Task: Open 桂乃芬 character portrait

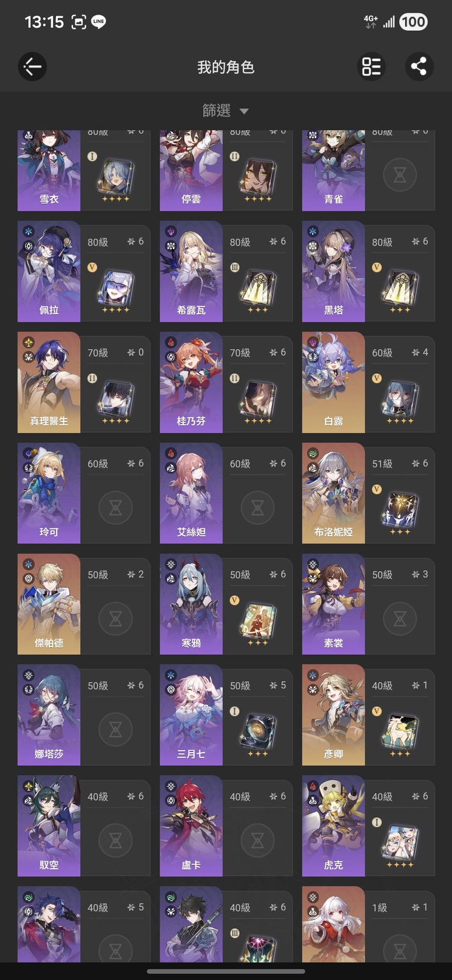Action: pos(191,382)
